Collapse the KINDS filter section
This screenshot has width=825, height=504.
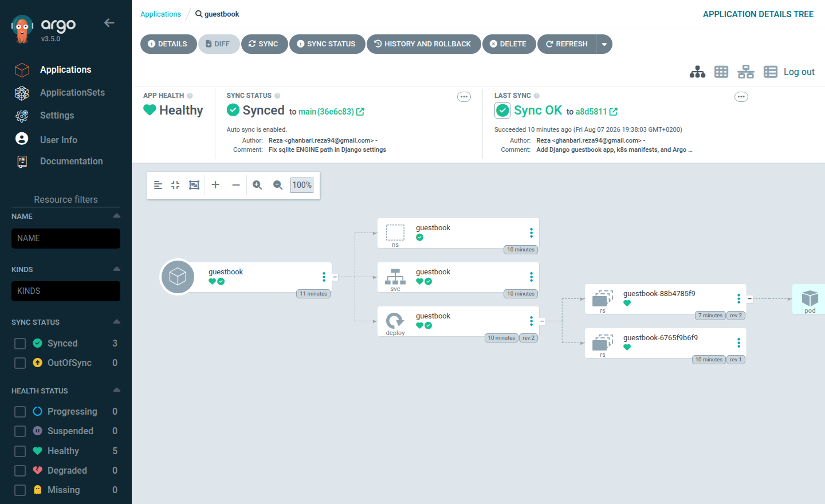(116, 269)
